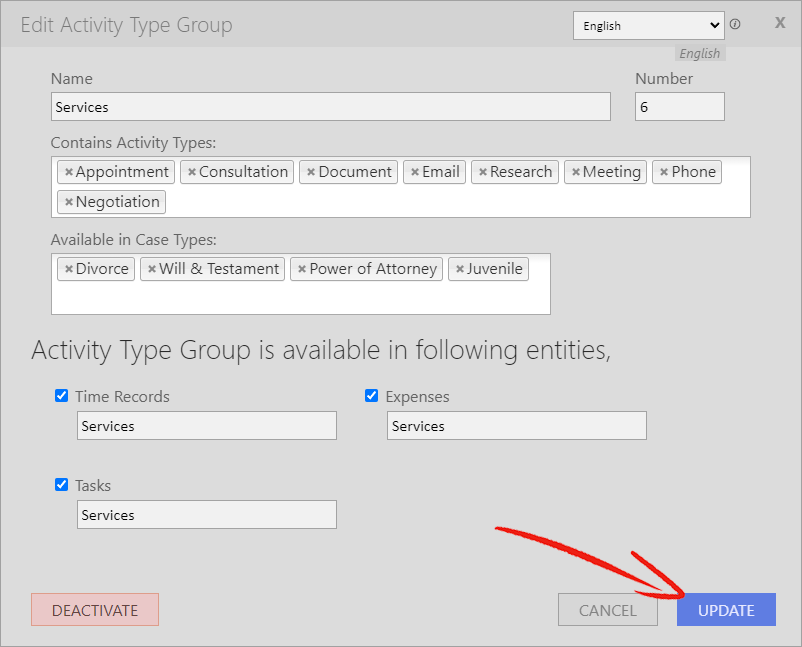
Task: Click the Expenses label
Action: 417,396
